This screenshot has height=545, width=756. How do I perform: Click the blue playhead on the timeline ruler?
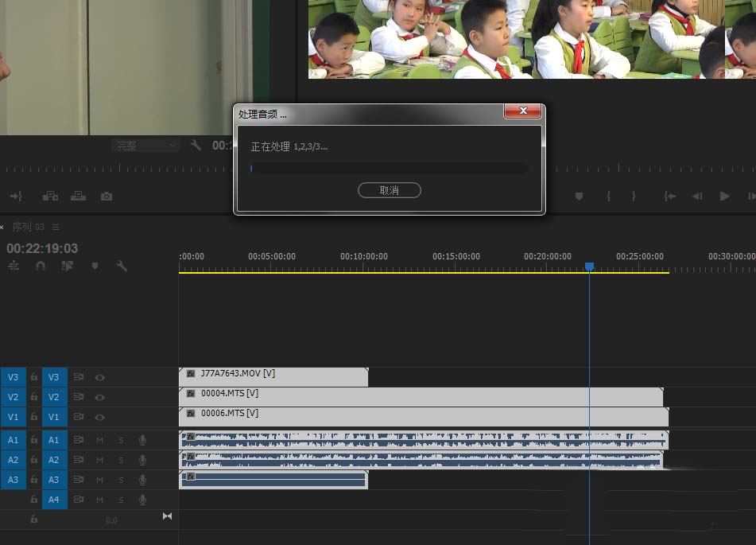589,267
